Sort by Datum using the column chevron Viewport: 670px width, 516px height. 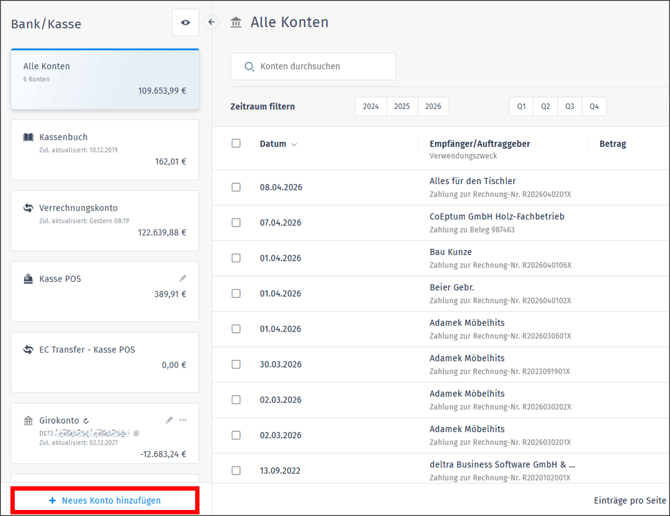294,144
